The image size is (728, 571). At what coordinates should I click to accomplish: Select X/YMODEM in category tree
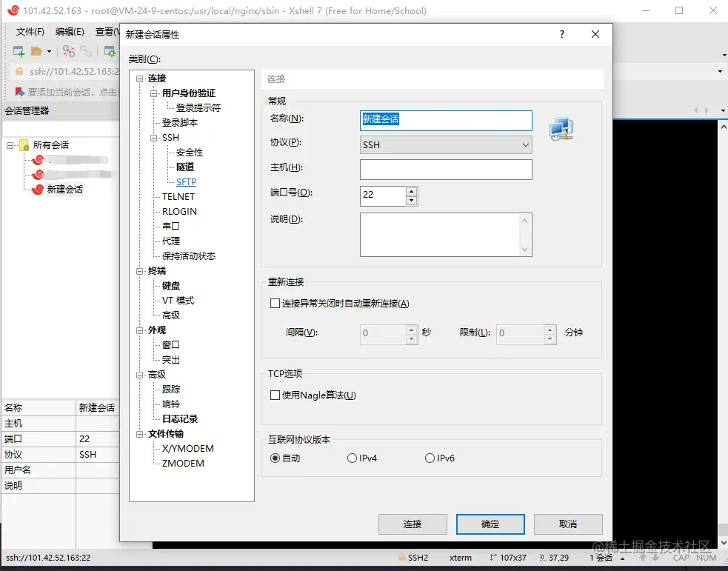click(x=188, y=449)
